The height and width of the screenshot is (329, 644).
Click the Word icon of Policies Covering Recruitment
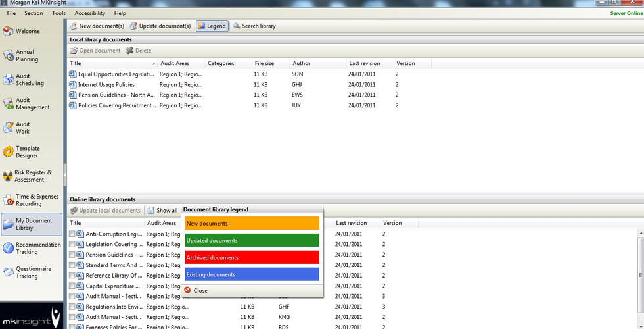73,105
